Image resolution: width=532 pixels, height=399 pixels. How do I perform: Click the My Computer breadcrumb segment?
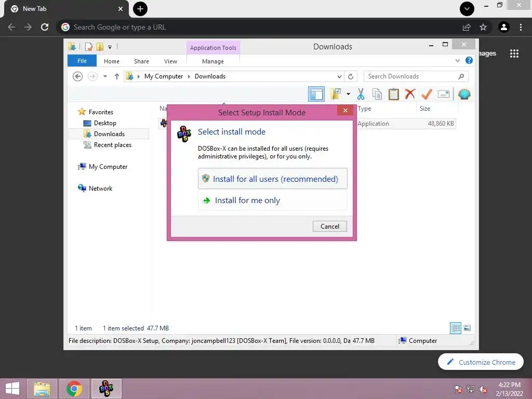[164, 76]
